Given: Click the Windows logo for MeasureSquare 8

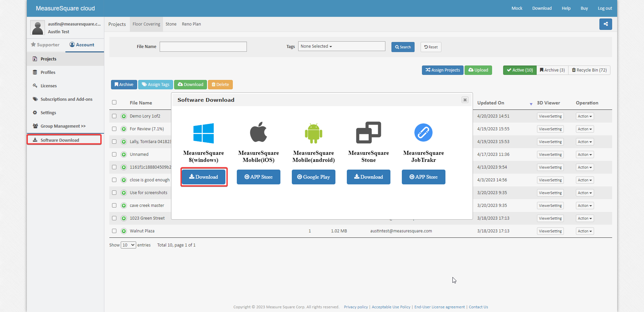Looking at the screenshot, I should click(204, 133).
